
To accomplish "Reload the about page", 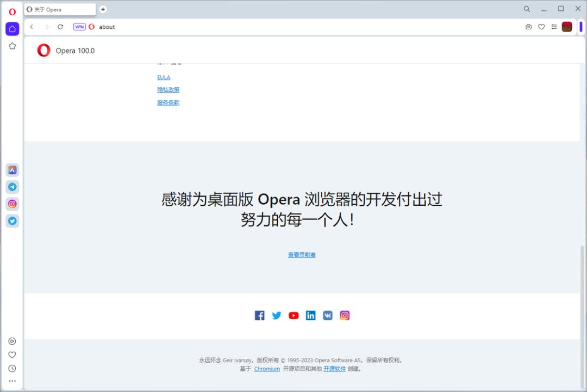I will pos(60,27).
